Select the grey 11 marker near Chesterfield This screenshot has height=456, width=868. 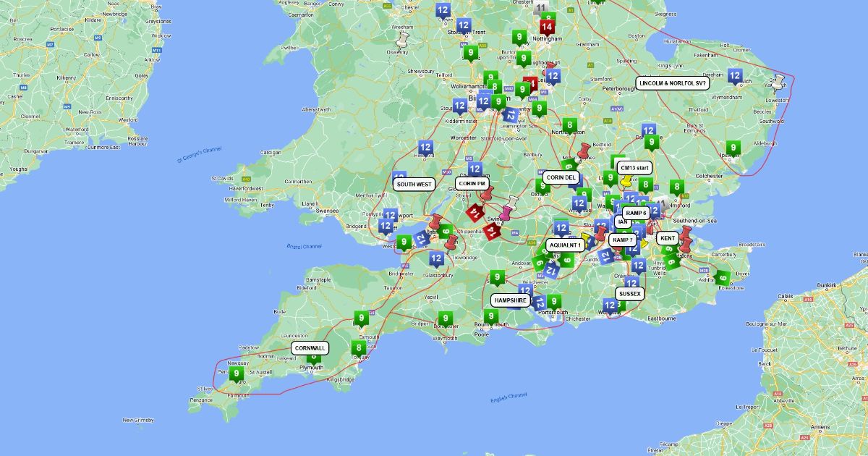coord(541,9)
